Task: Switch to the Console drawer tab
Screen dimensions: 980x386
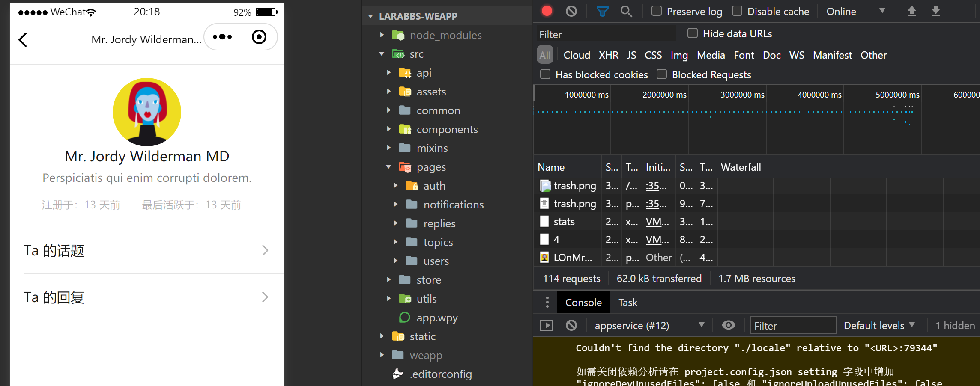Action: point(583,302)
